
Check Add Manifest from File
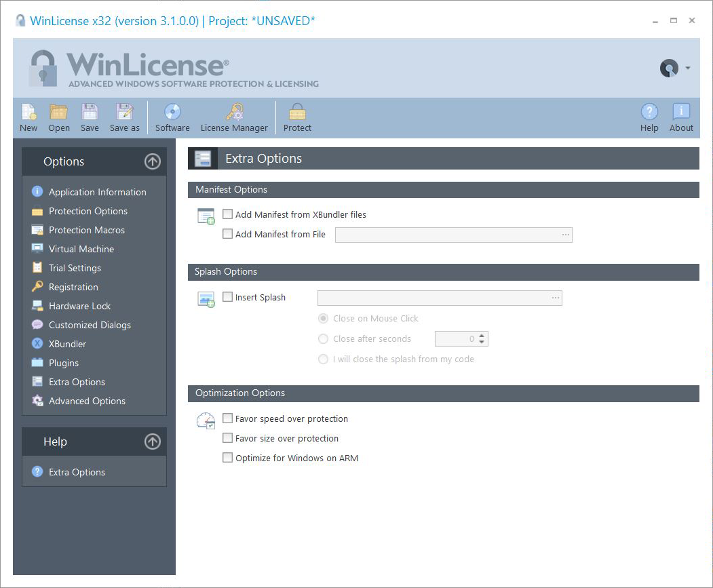pyautogui.click(x=227, y=234)
